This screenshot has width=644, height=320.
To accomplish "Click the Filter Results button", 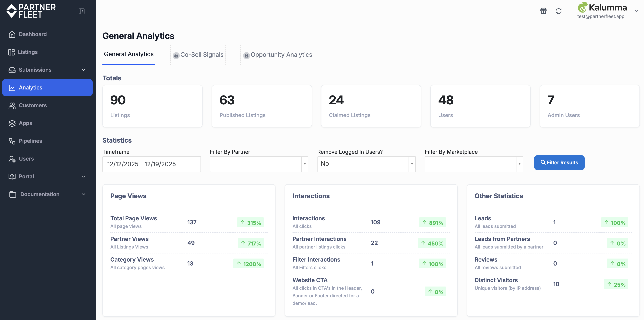I will [559, 163].
